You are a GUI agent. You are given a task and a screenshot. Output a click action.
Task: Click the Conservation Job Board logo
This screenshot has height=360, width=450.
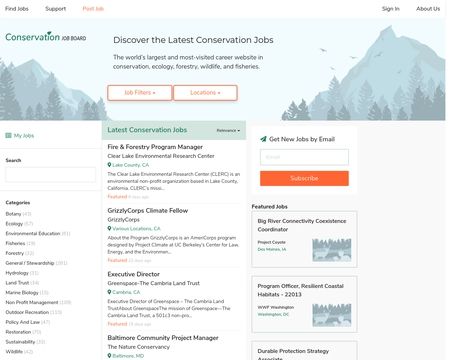[x=46, y=37]
